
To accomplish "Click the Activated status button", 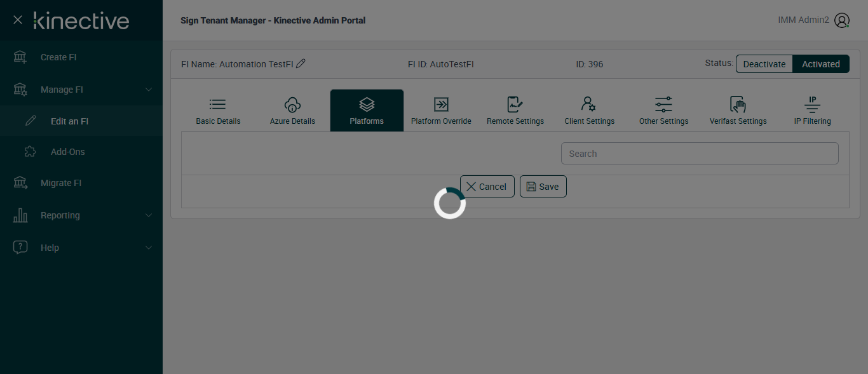I will coord(821,64).
